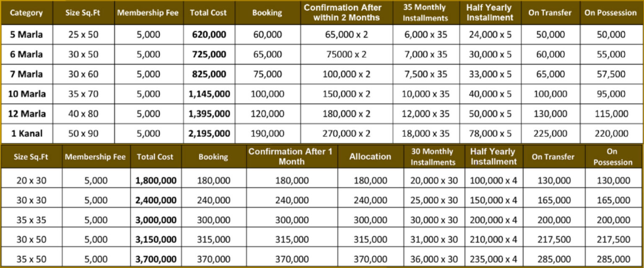
Task: Click the 1,145,000 total cost value
Action: click(x=209, y=94)
